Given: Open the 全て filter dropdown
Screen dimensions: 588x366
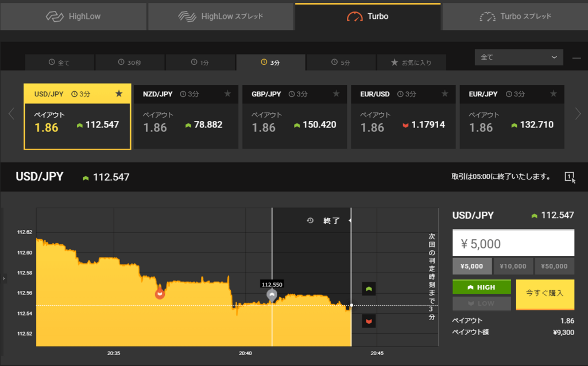Looking at the screenshot, I should pyautogui.click(x=518, y=57).
